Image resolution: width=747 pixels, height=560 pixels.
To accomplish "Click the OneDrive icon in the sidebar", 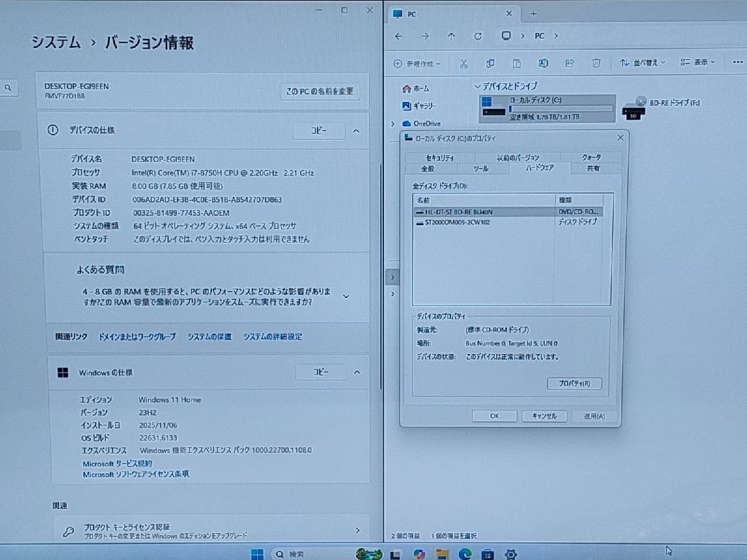I will (406, 123).
